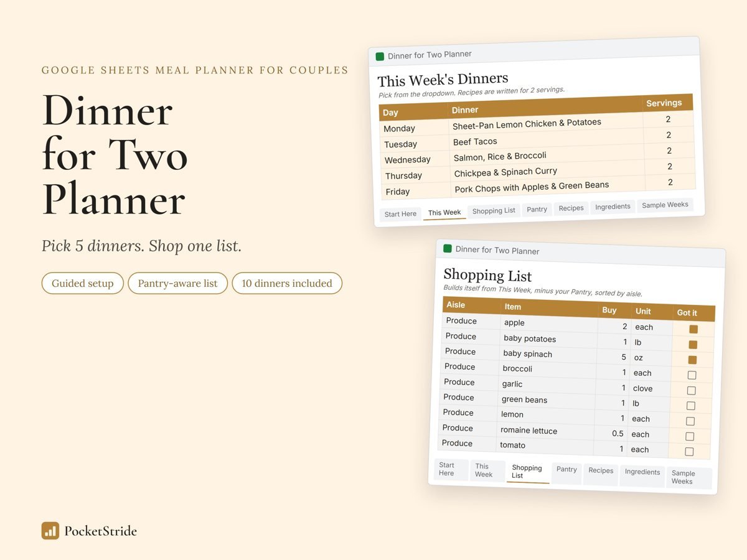Click the Dinner for Two Planner title of dinners window
Image resolution: width=747 pixels, height=560 pixels.
pyautogui.click(x=430, y=55)
